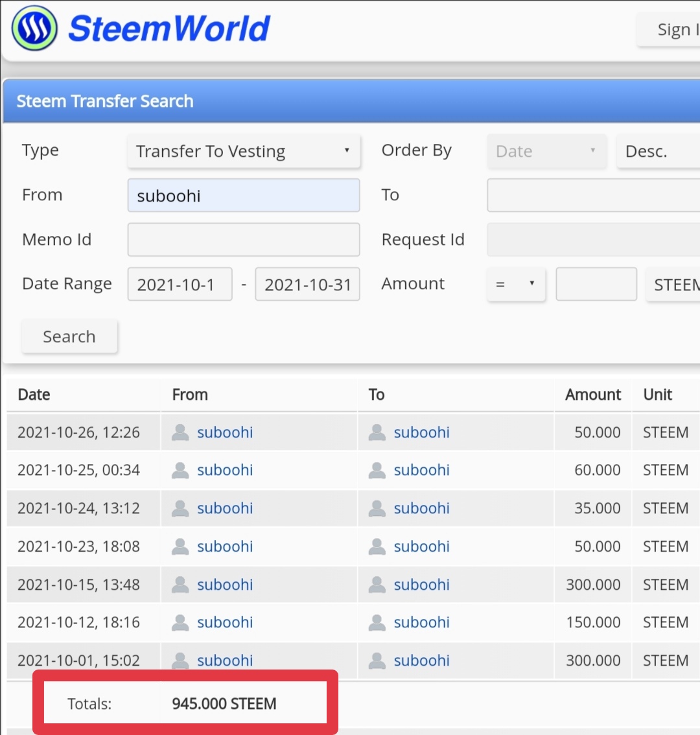Click From user icon in 2021-10-24 row
700x735 pixels.
(180, 508)
